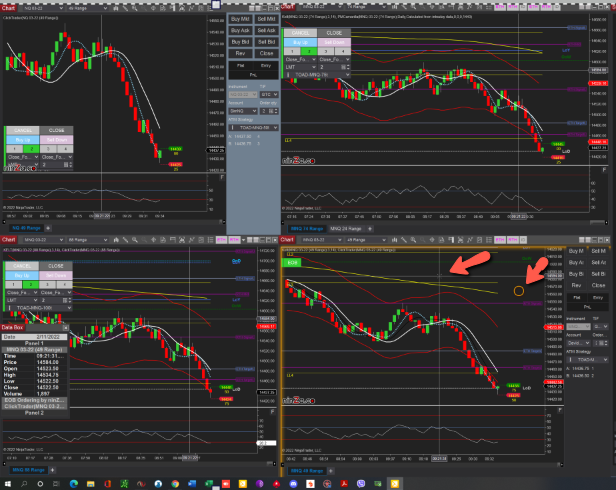Open drawing tools in top-left NQ chart toolbar
This screenshot has height=490, width=616.
pyautogui.click(x=125, y=8)
